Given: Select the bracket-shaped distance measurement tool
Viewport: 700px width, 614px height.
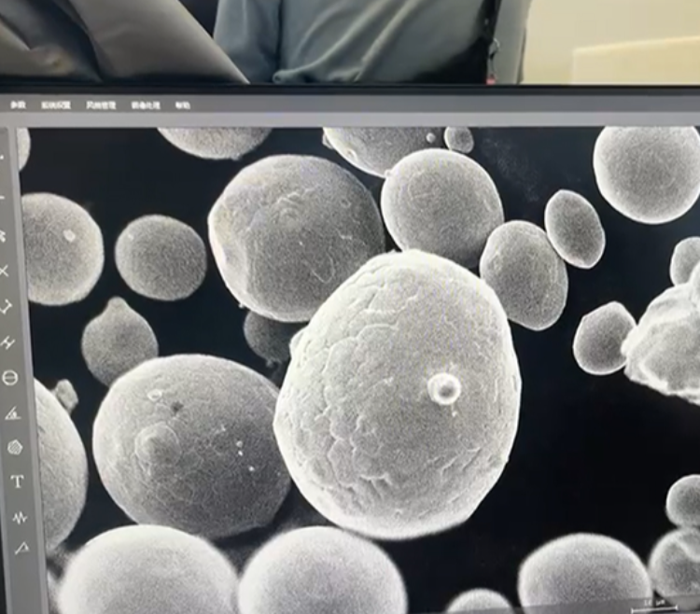Looking at the screenshot, I should (6, 307).
